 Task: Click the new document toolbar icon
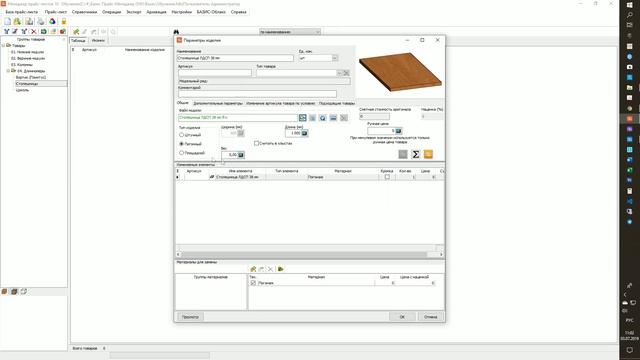pyautogui.click(x=7, y=21)
